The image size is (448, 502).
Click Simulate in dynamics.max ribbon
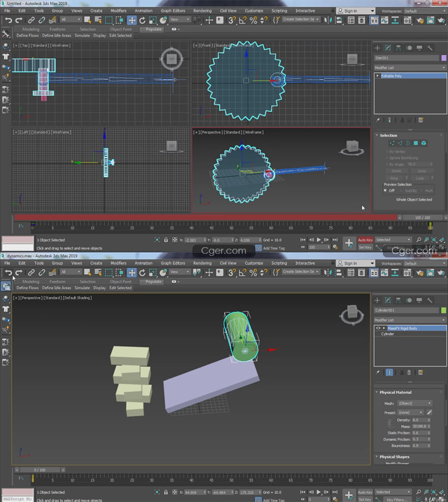[82, 288]
